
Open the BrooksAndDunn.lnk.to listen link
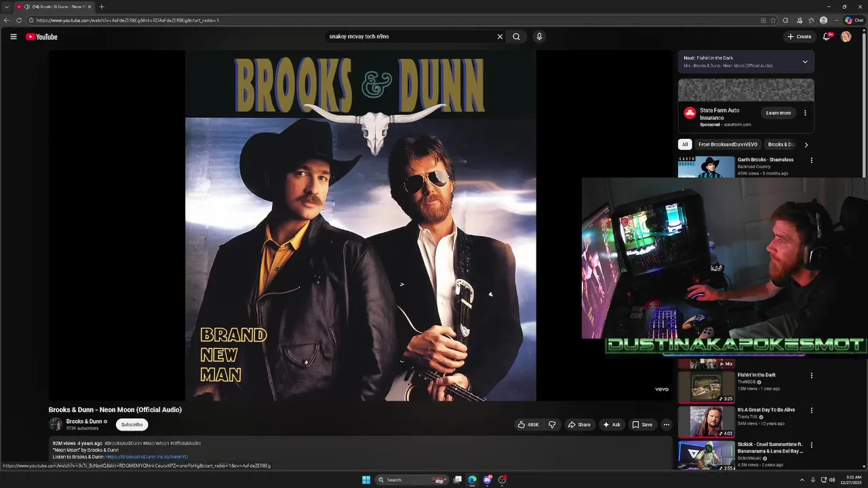[146, 457]
